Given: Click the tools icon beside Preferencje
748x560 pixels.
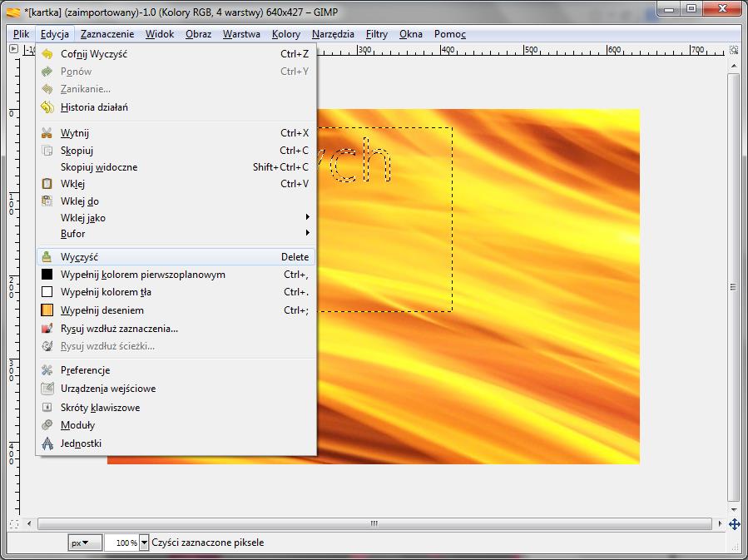Looking at the screenshot, I should coord(47,370).
